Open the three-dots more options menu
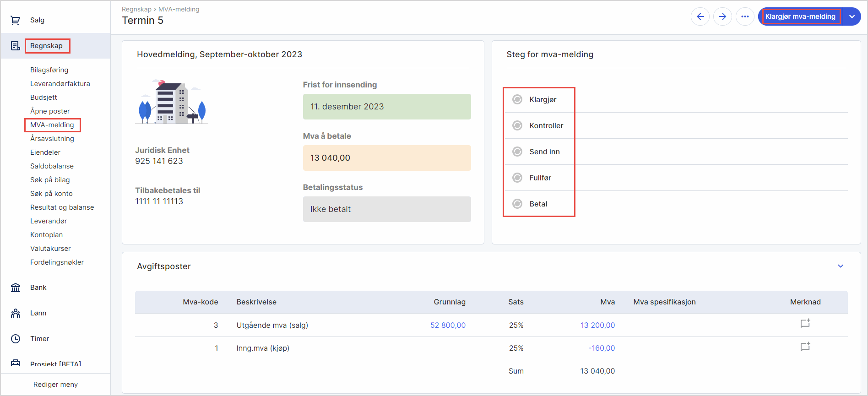The image size is (868, 396). [x=745, y=17]
